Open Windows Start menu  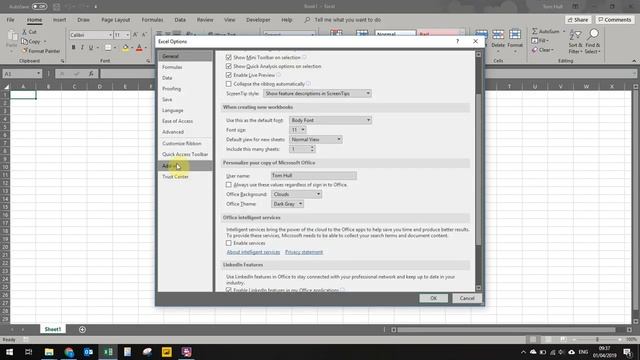point(9,352)
